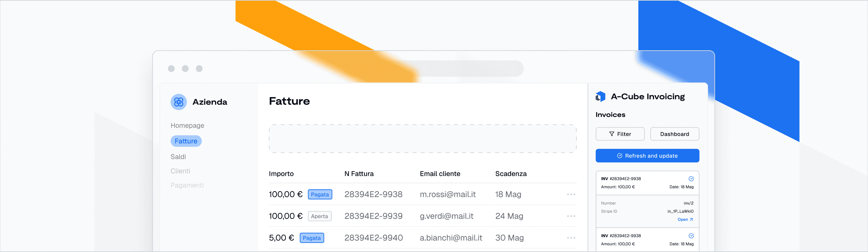Open more options for invoice 28394E2-9939
Viewport: 868px width, 252px height.
571,216
